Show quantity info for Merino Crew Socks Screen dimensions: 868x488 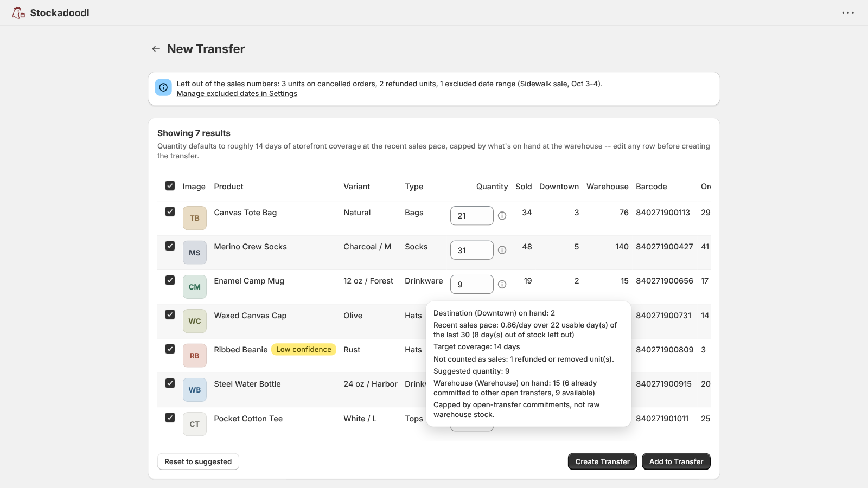502,250
